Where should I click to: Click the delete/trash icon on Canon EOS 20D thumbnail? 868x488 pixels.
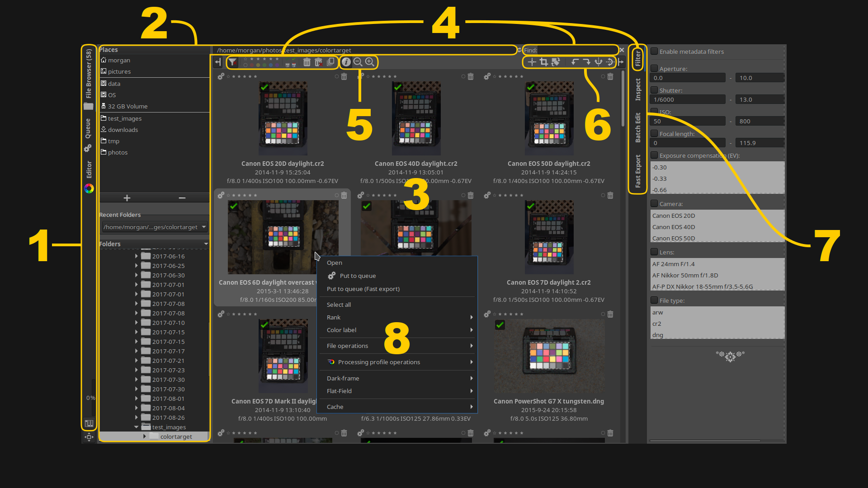tap(344, 76)
